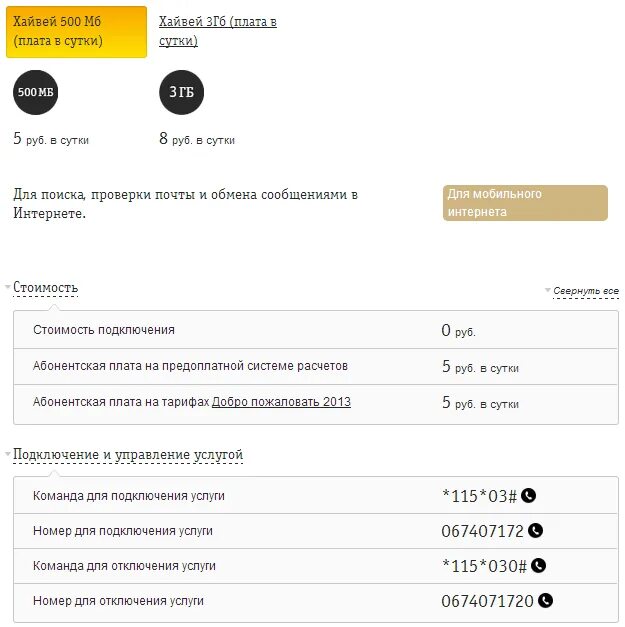Click phone icon beside number 067407172
This screenshot has height=627, width=625.
tap(535, 531)
